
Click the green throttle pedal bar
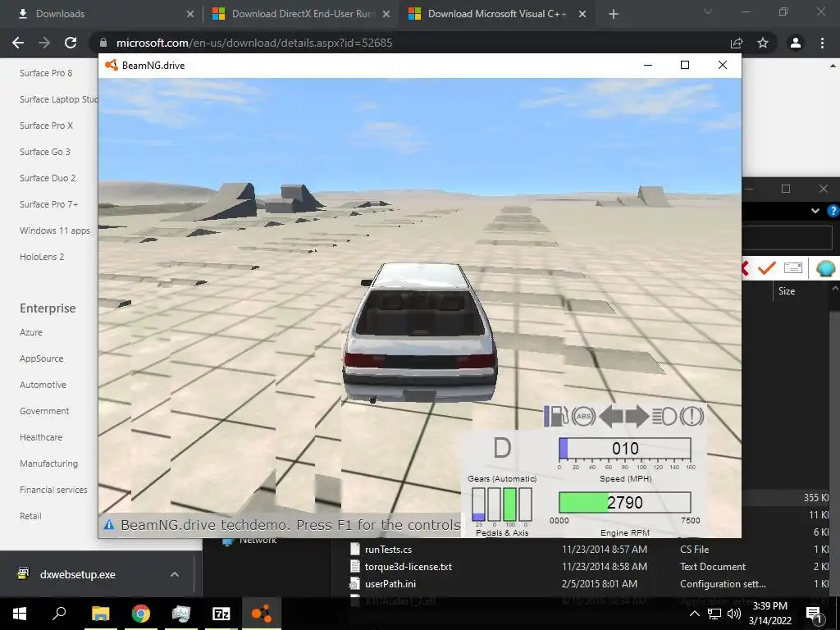coord(510,504)
